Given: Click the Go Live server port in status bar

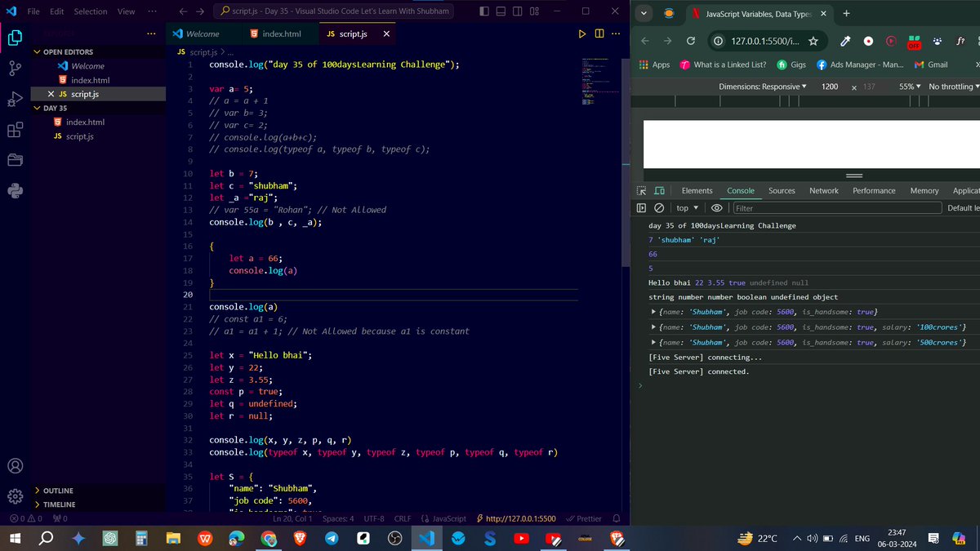Looking at the screenshot, I should point(515,518).
